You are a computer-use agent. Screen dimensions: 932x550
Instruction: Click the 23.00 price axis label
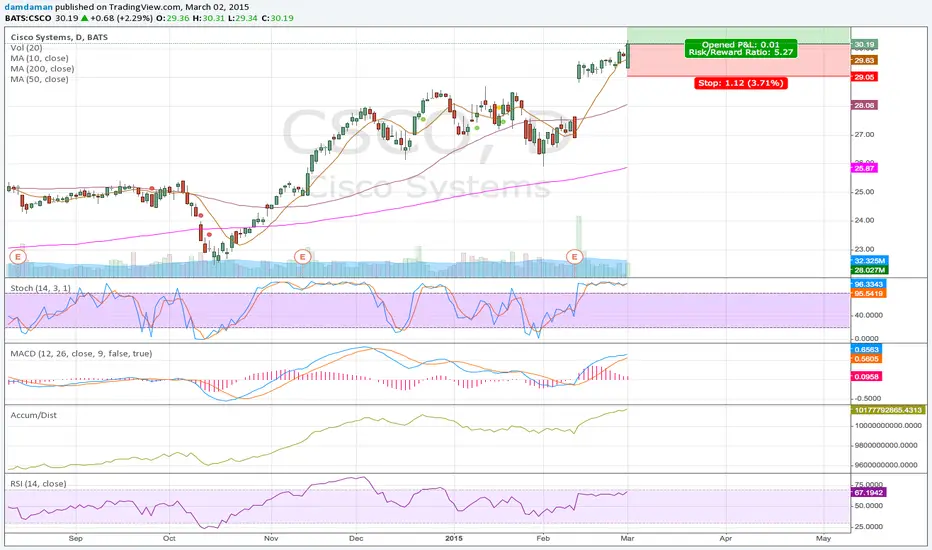pyautogui.click(x=865, y=249)
